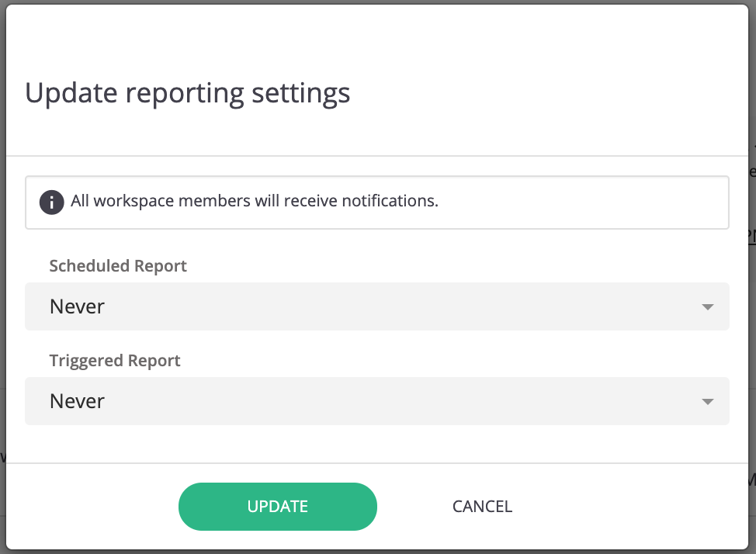Click the empty dialog header above the title
This screenshot has width=756, height=554.
(377, 39)
